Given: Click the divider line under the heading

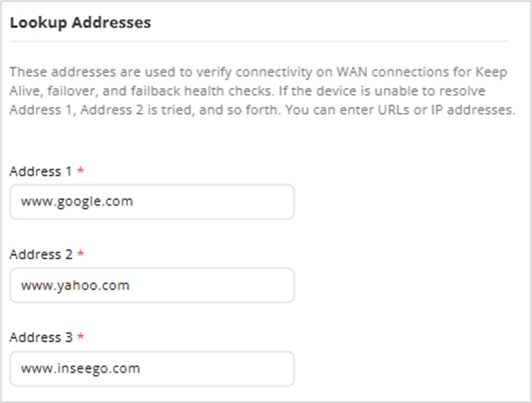Looking at the screenshot, I should click(266, 45).
